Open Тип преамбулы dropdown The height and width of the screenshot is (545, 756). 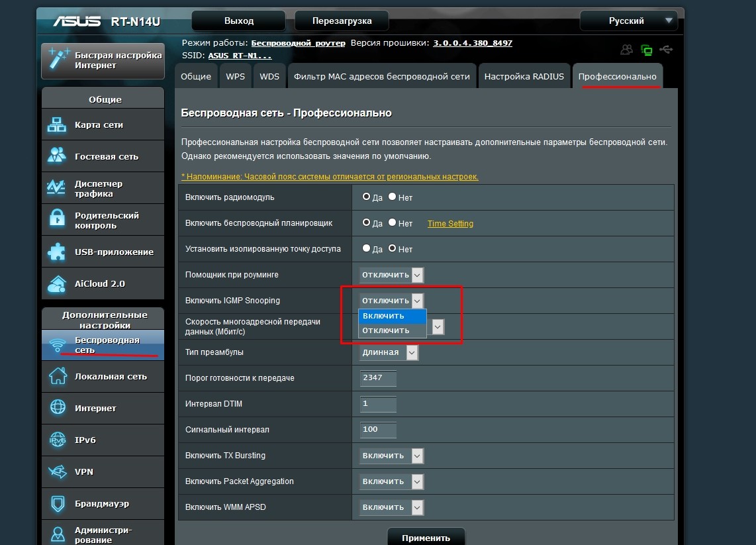(389, 352)
